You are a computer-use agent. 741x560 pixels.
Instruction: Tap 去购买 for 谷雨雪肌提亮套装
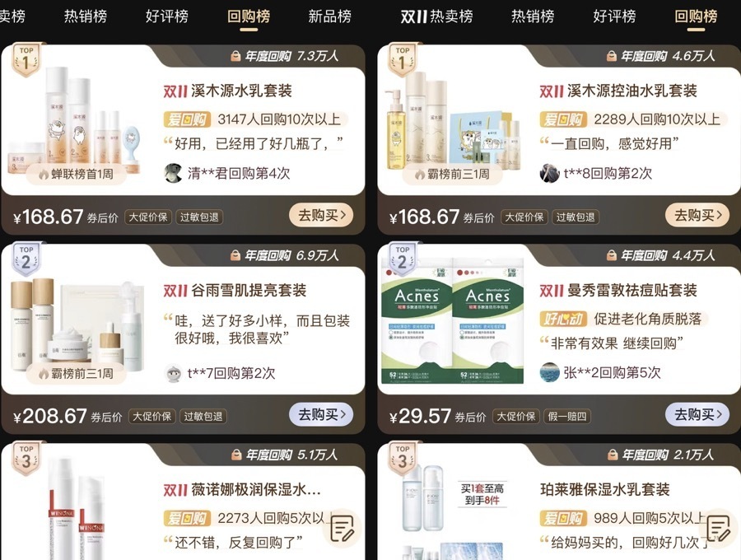coord(321,415)
